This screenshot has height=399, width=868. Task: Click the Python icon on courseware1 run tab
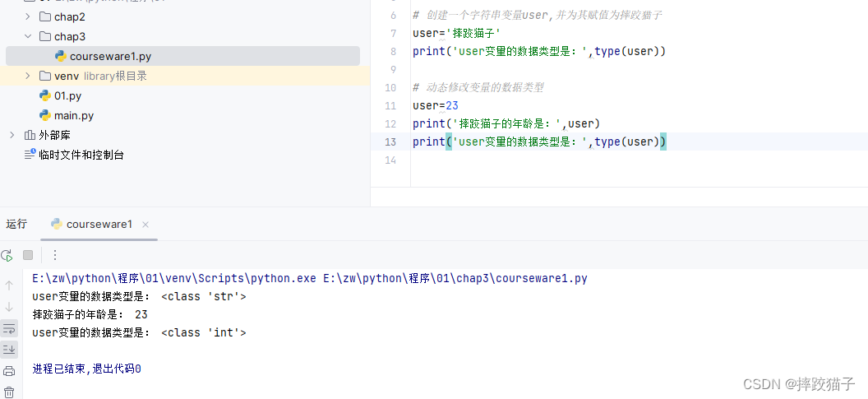click(56, 224)
